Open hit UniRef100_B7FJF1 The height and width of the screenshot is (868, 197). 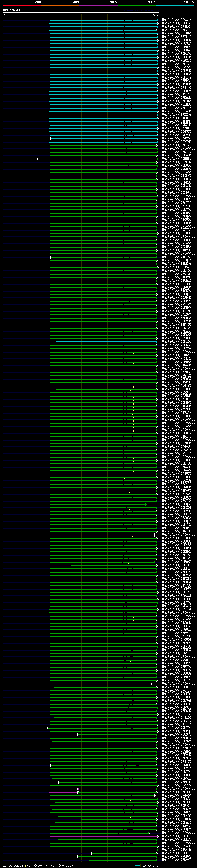(177, 30)
